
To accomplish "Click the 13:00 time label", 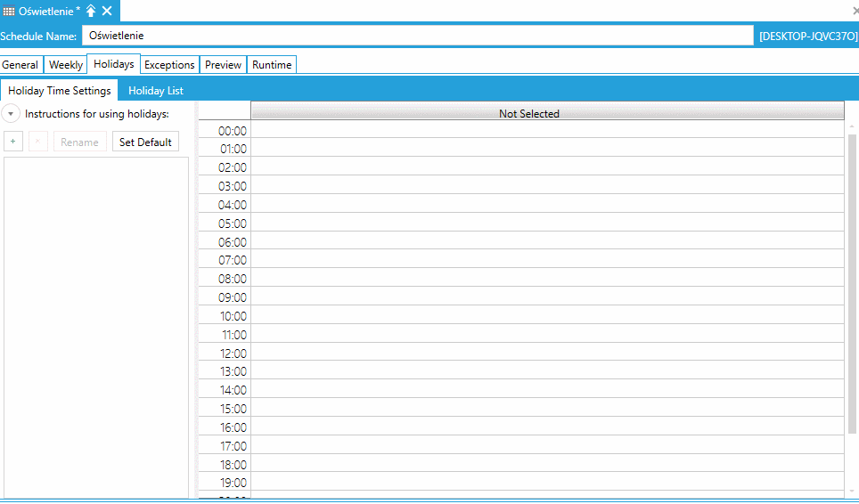I will pos(233,371).
